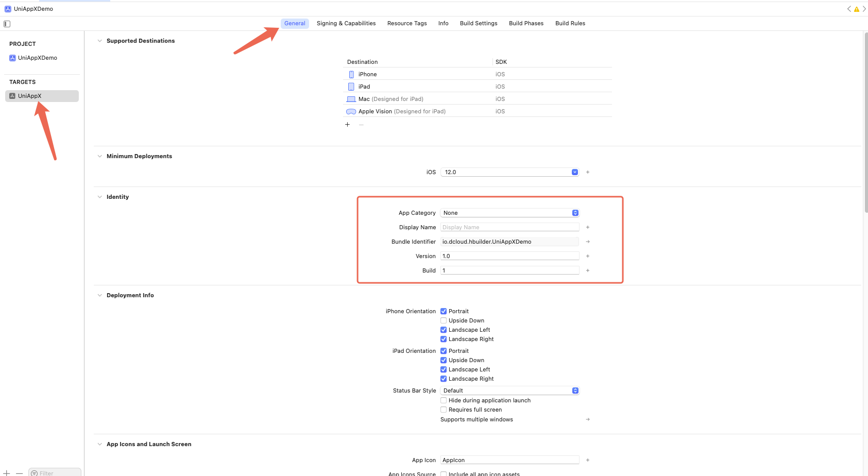Enable iPhone Upside Down orientation
This screenshot has width=868, height=476.
[x=444, y=320]
